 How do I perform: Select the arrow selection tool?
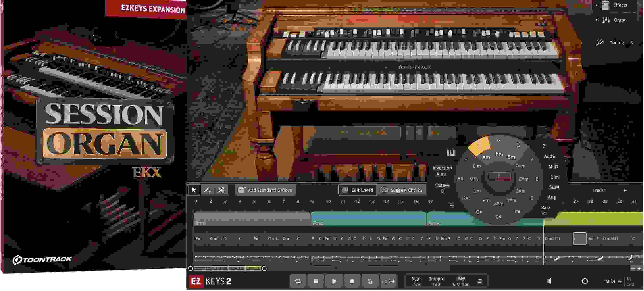coord(194,190)
